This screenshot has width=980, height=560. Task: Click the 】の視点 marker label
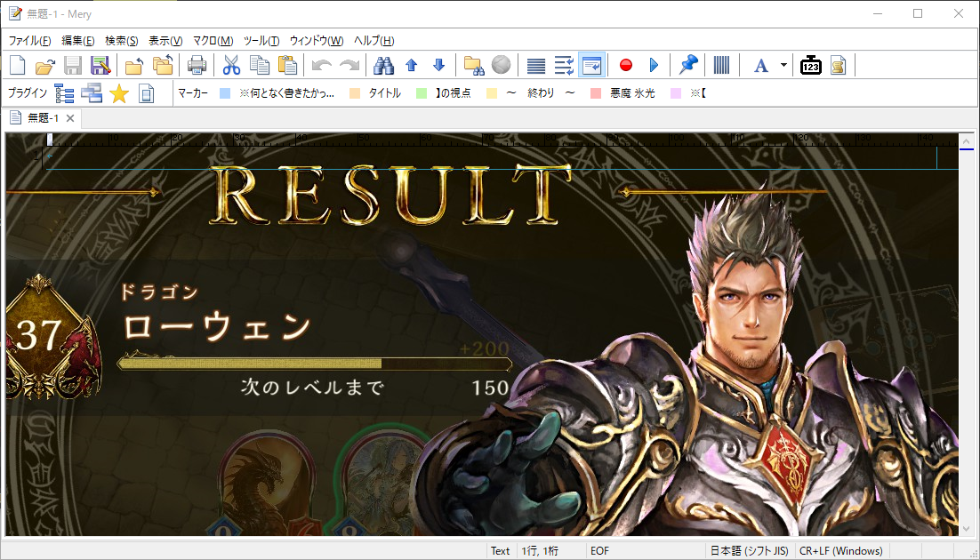(x=454, y=93)
